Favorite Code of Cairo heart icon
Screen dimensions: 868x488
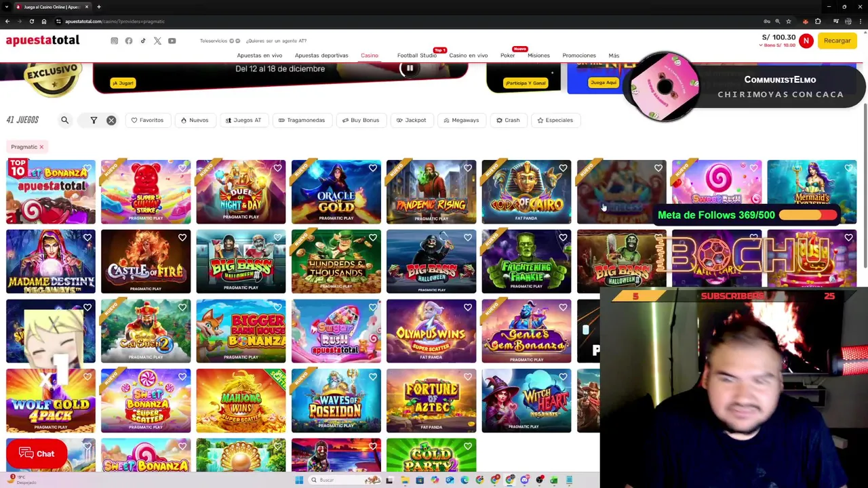point(563,168)
